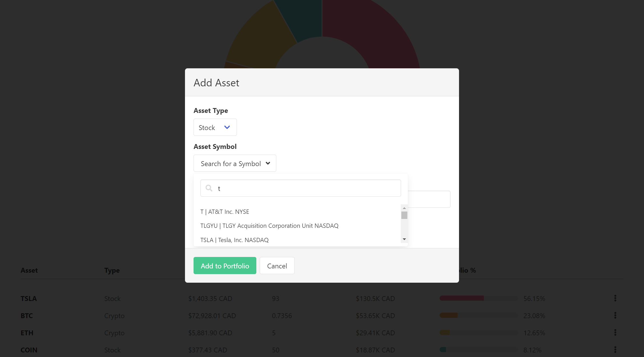
Task: Click the scrollbar thumb in the results list
Action: tap(404, 216)
